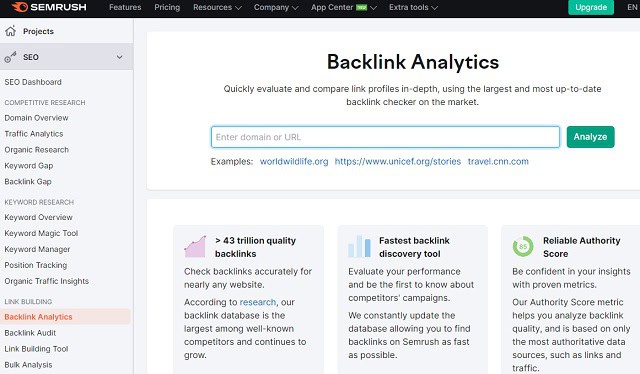Click the travel.cnn.com example link
Image resolution: width=640 pixels, height=374 pixels.
pyautogui.click(x=498, y=161)
